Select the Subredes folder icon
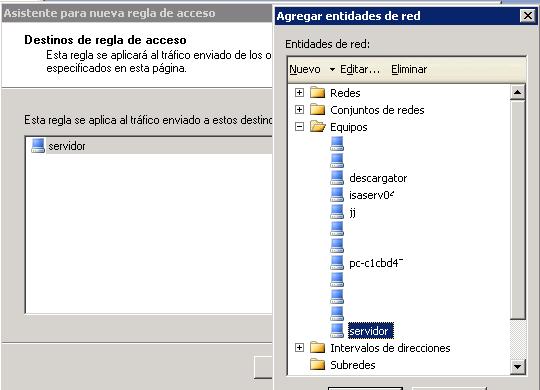 click(x=318, y=365)
